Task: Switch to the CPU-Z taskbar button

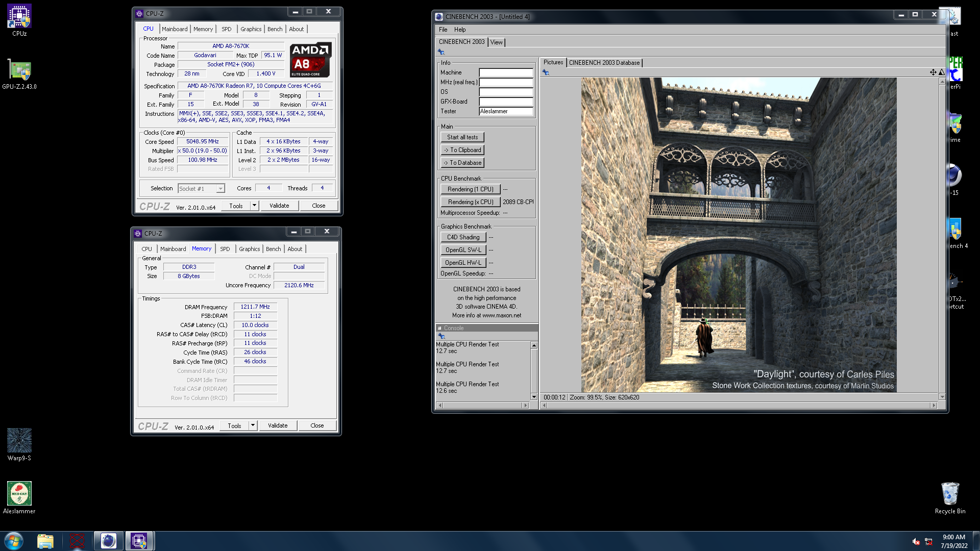Action: [x=139, y=541]
